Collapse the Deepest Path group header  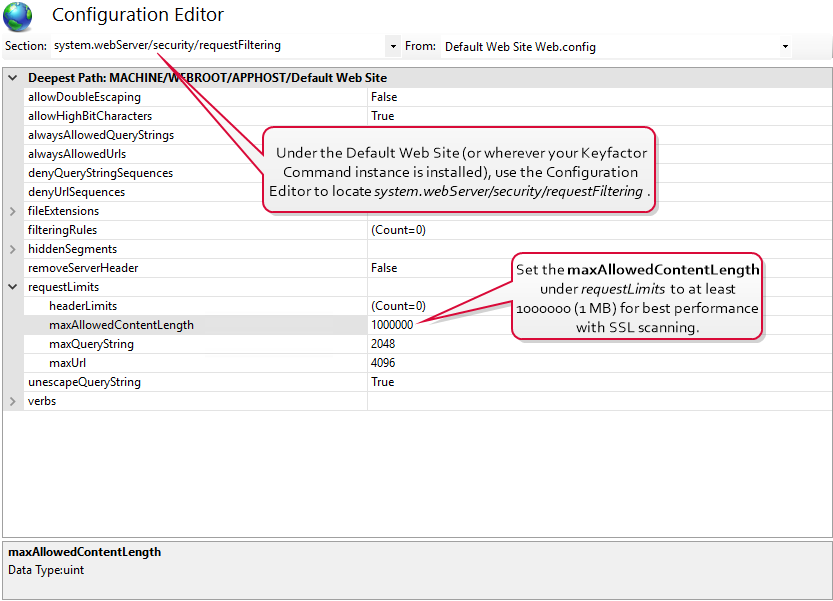click(x=13, y=78)
